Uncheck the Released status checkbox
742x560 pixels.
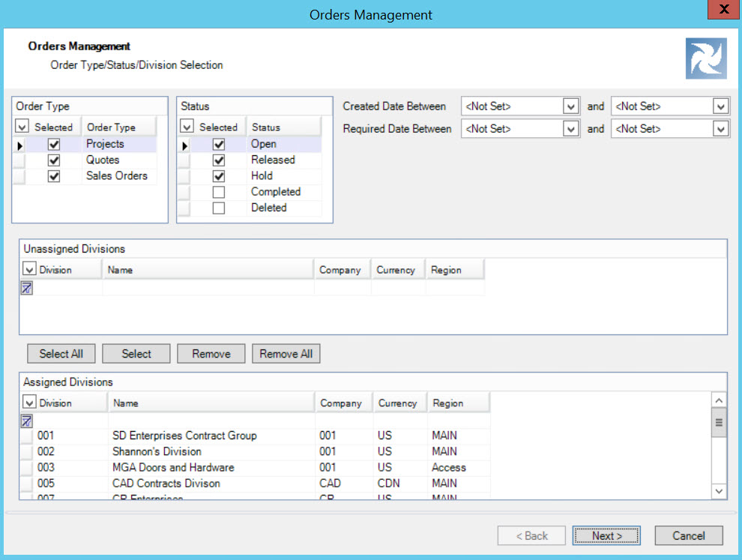pos(219,160)
